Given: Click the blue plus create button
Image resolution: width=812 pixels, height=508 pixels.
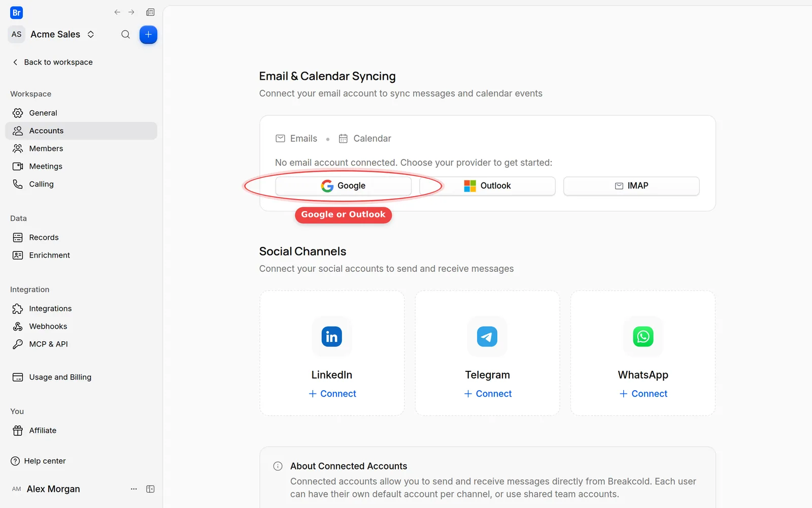Looking at the screenshot, I should coord(148,35).
